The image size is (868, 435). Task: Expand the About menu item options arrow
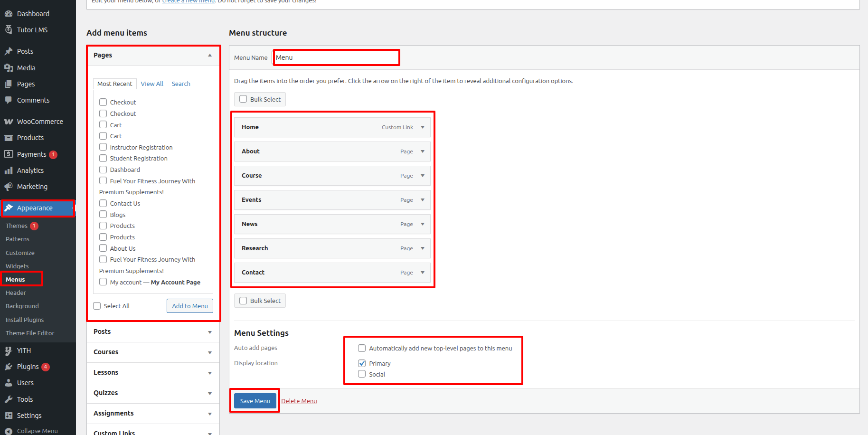pyautogui.click(x=423, y=151)
